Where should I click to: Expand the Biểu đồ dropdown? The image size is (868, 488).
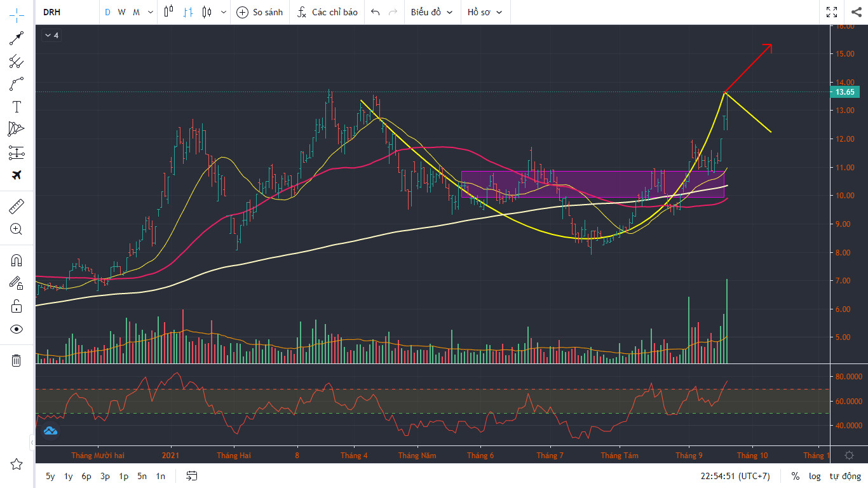(x=432, y=12)
